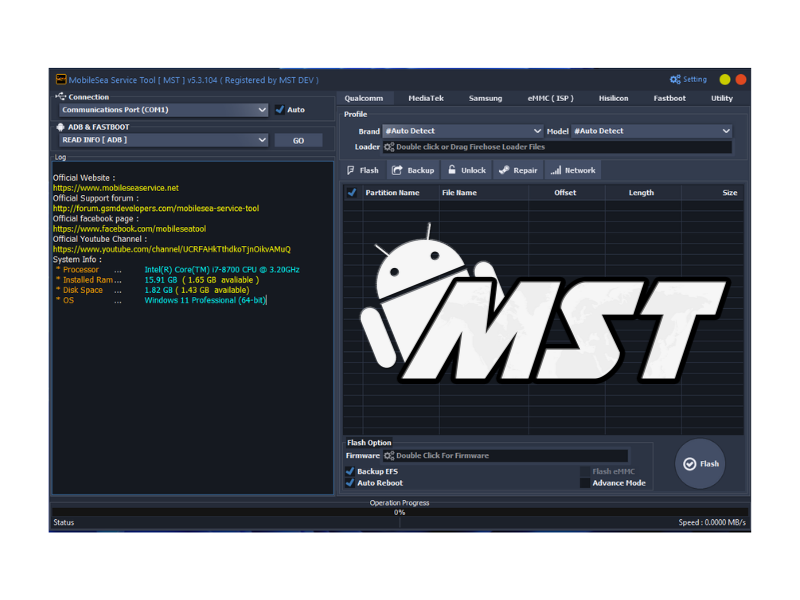Click the 1.82 GB disk space value
800x600 pixels.
click(159, 290)
